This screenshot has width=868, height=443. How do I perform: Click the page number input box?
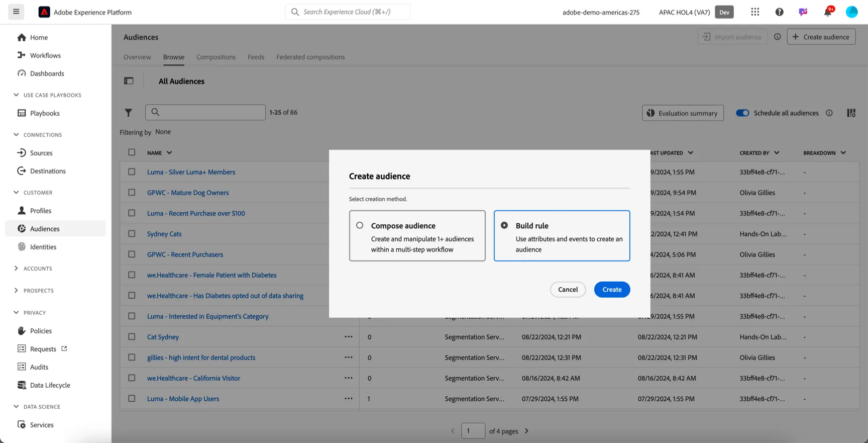(x=473, y=431)
